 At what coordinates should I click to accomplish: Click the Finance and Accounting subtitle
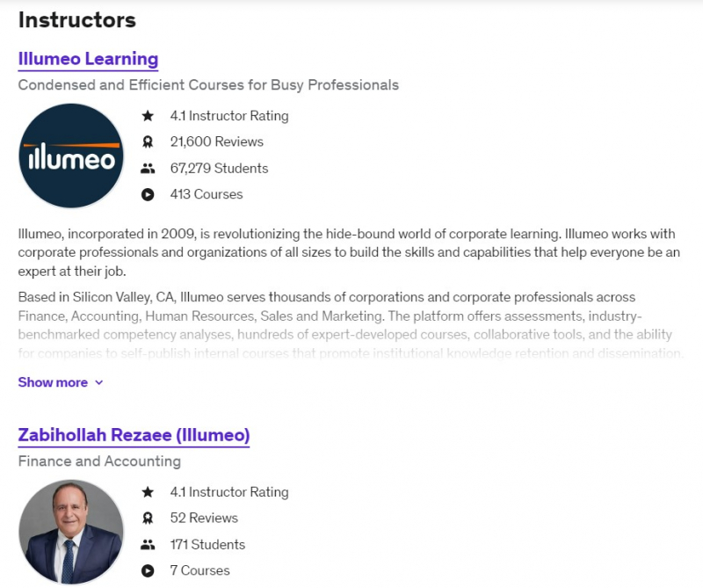pyautogui.click(x=99, y=461)
